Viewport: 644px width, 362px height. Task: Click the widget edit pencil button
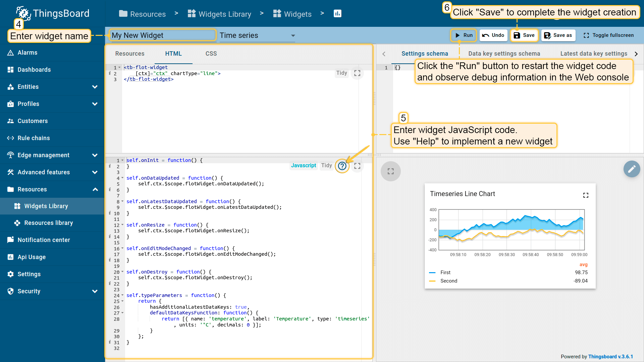tap(632, 169)
